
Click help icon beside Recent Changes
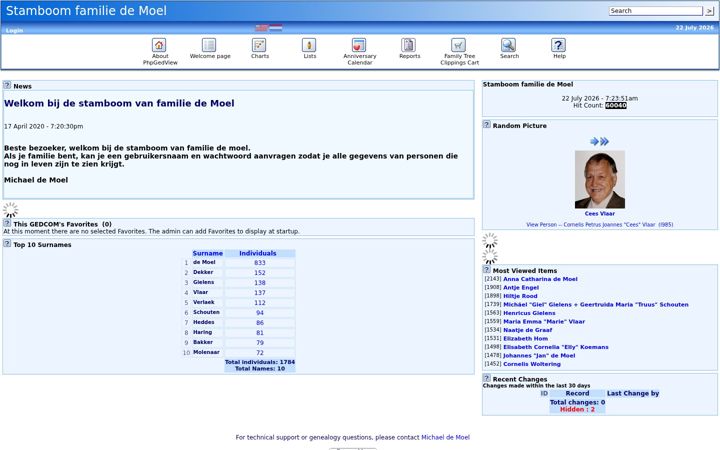point(487,378)
